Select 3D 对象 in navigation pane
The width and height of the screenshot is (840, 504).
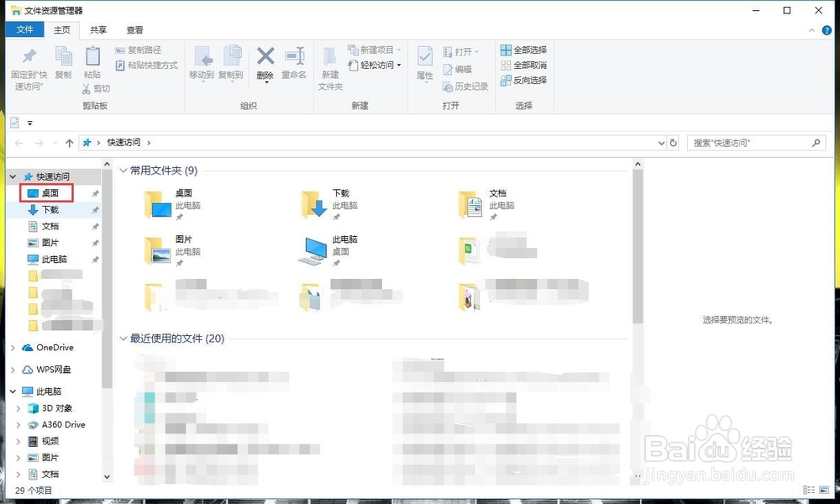(57, 408)
